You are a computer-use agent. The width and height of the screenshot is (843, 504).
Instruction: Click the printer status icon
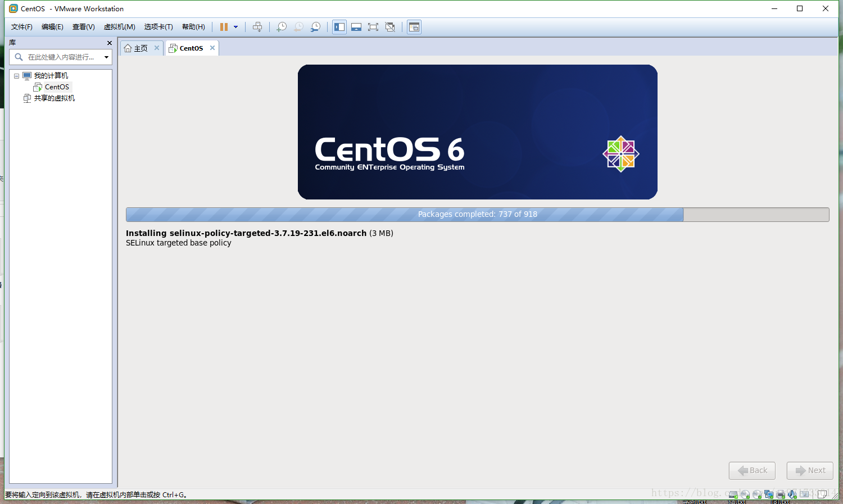[781, 494]
